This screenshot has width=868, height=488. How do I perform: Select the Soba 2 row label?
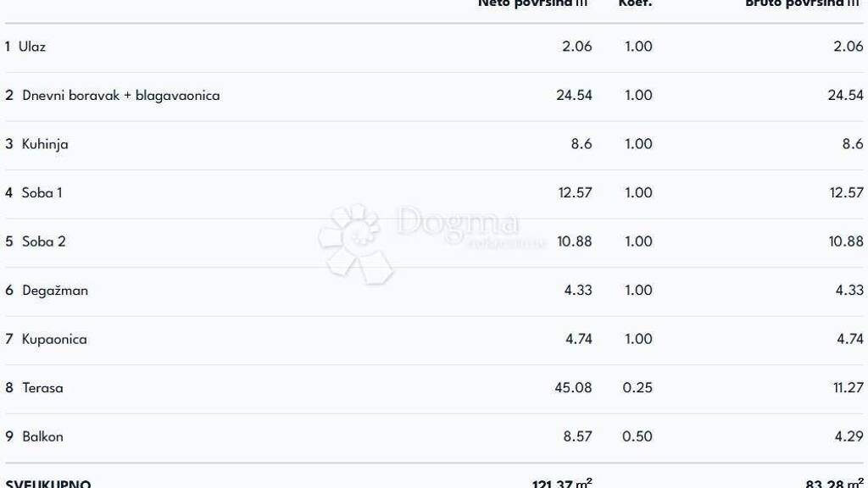(43, 241)
